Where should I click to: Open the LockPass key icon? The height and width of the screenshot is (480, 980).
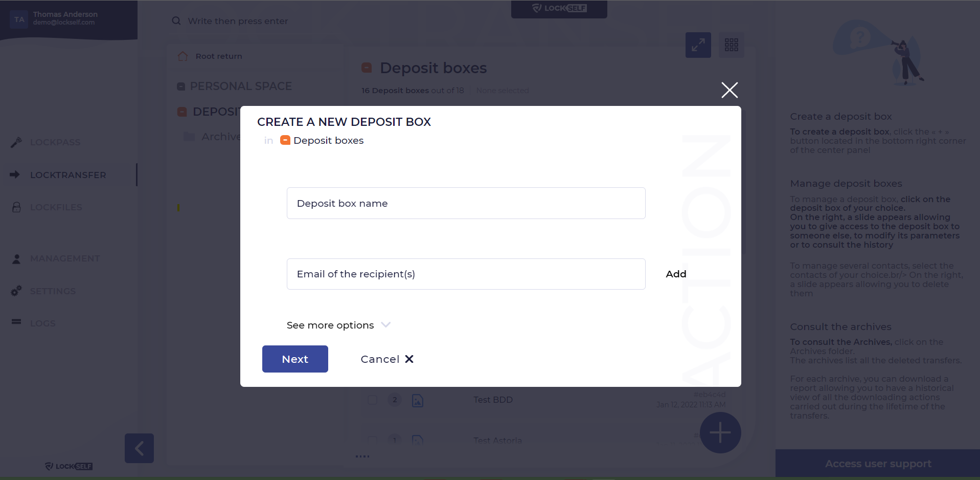[x=16, y=142]
